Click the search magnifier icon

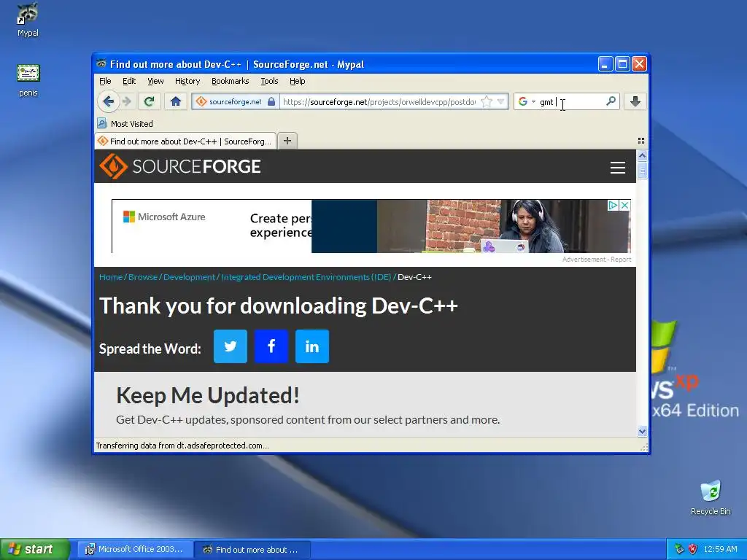(611, 101)
